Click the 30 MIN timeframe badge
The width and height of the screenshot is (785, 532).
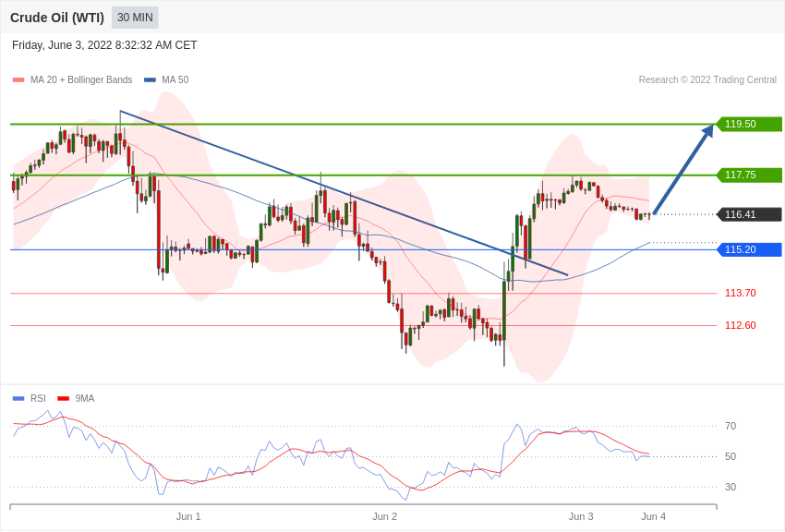coord(135,18)
